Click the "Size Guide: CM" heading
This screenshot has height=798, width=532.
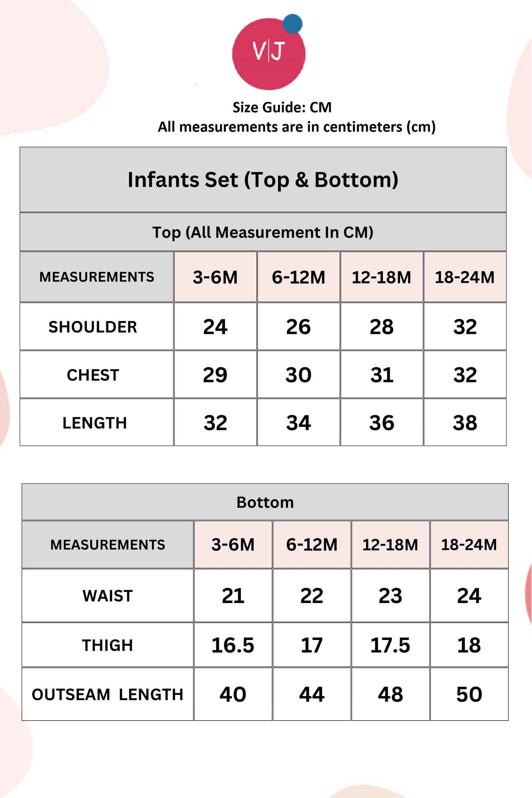[282, 107]
